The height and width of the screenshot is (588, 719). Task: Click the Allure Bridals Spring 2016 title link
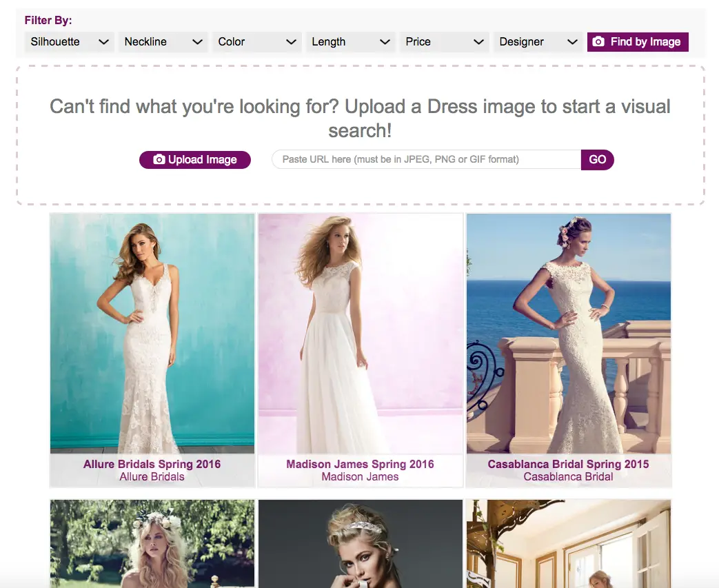152,464
